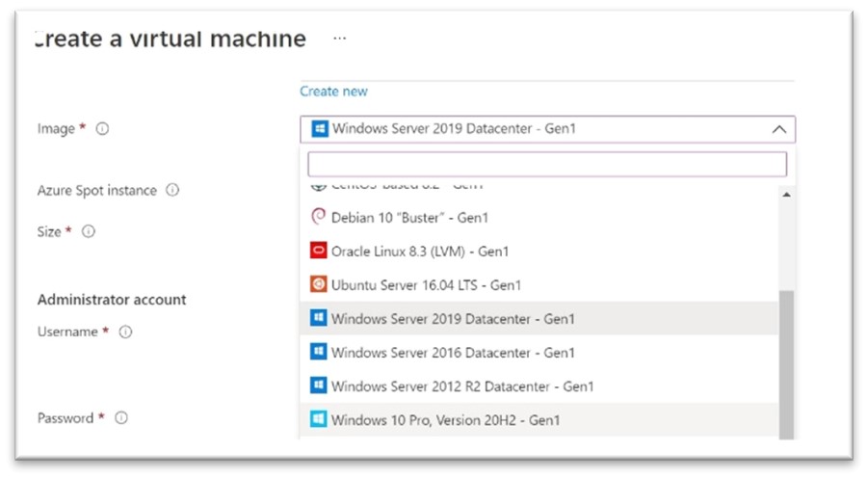Click the Size info icon
The width and height of the screenshot is (868, 479).
coord(89,231)
